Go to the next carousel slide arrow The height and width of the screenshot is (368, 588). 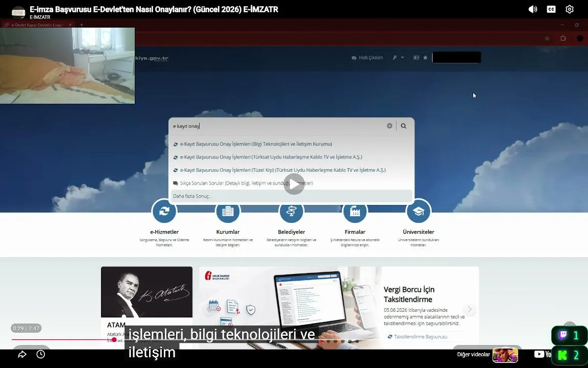(x=469, y=309)
